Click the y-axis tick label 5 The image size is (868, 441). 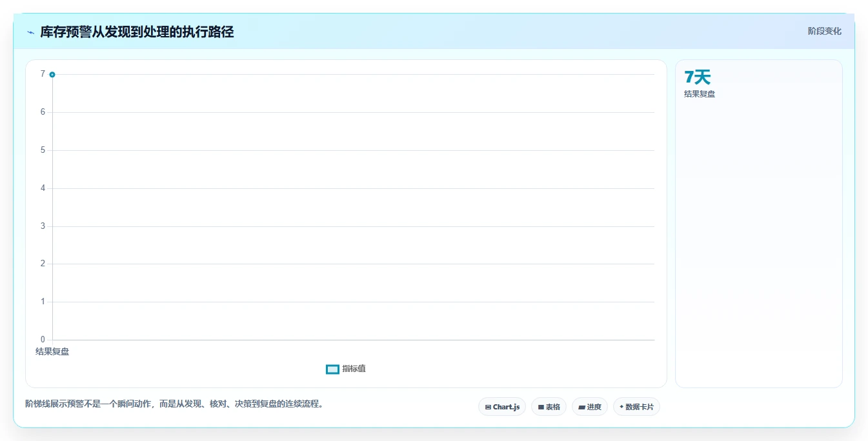[43, 150]
